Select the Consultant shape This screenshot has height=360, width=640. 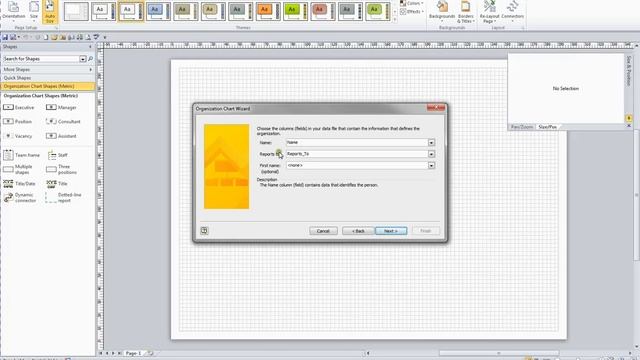(x=63, y=122)
